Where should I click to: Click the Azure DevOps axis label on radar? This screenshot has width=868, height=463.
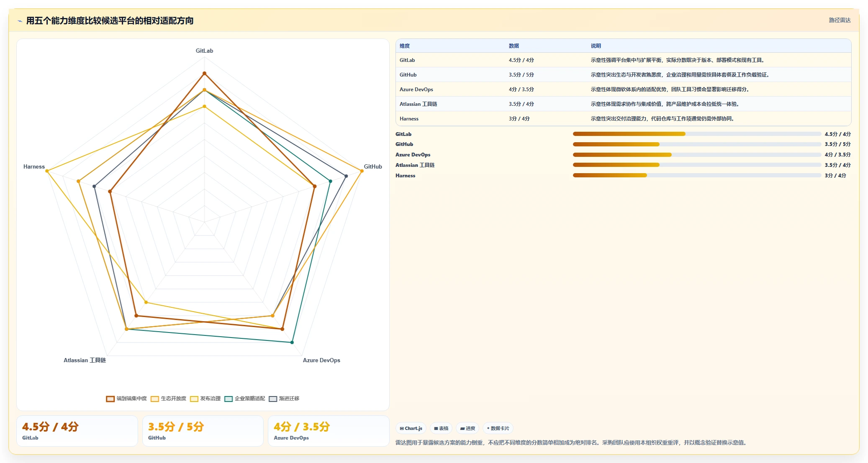pos(321,360)
